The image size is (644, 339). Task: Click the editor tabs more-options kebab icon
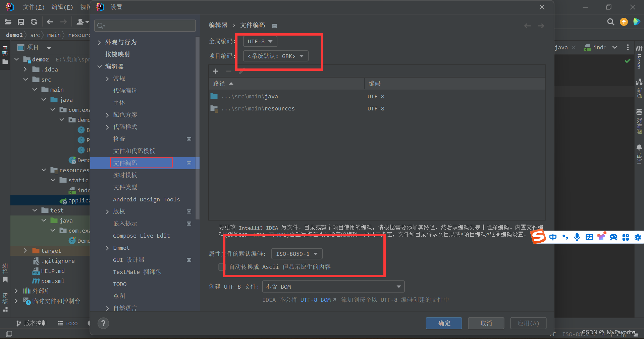tap(628, 47)
